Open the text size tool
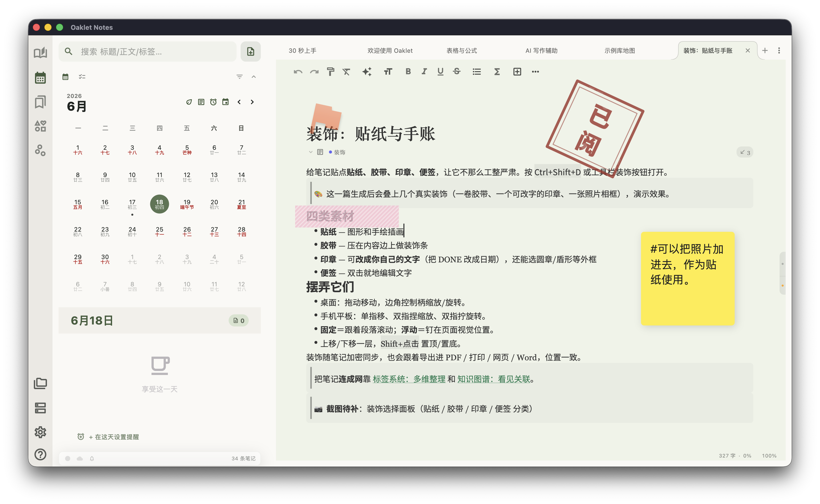The height and width of the screenshot is (504, 820). pyautogui.click(x=388, y=72)
